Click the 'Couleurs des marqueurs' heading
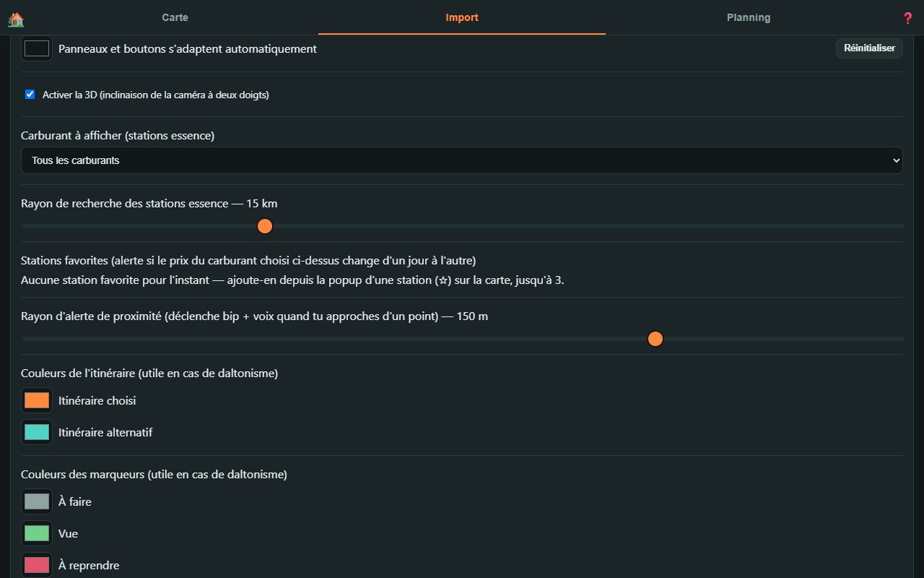 (154, 474)
